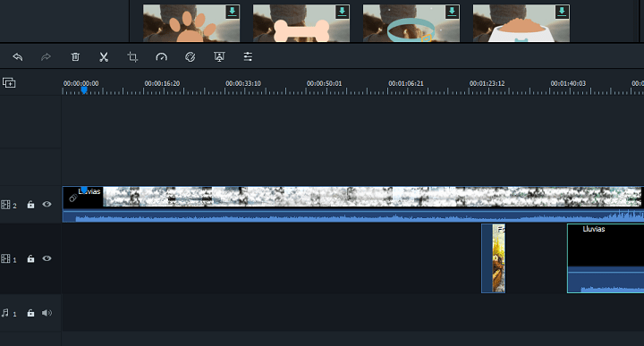Download the paw print element
This screenshot has height=346, width=644.
232,12
